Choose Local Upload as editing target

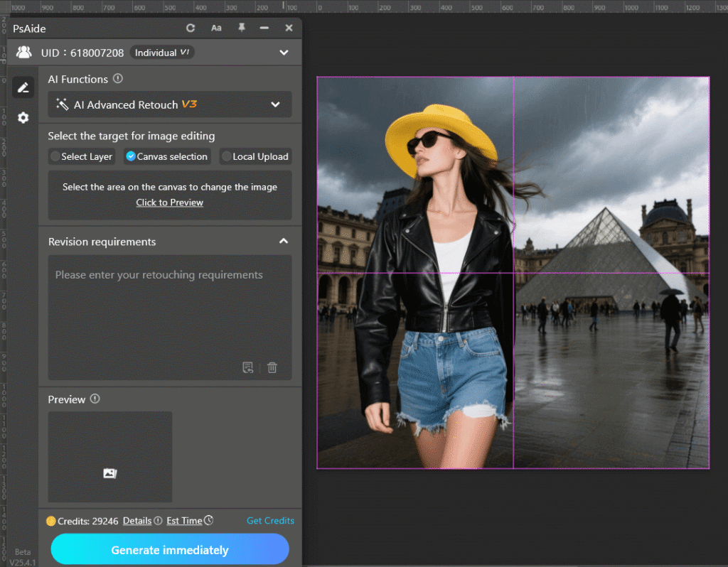[x=255, y=156]
